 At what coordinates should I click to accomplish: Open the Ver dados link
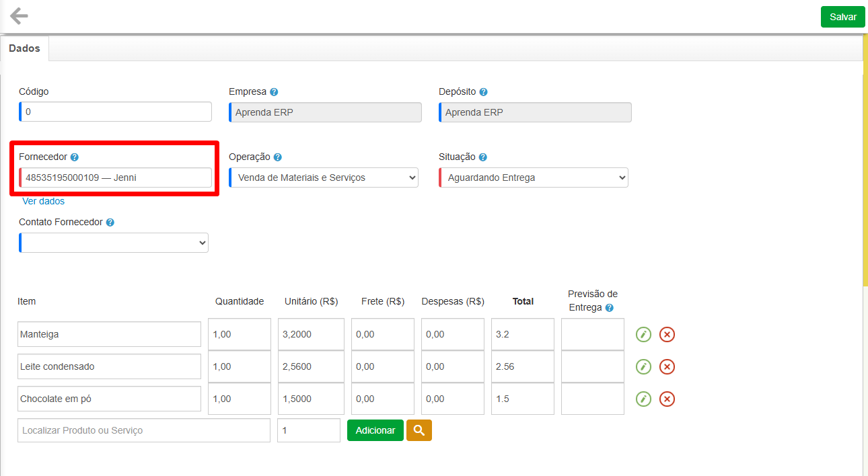tap(43, 201)
